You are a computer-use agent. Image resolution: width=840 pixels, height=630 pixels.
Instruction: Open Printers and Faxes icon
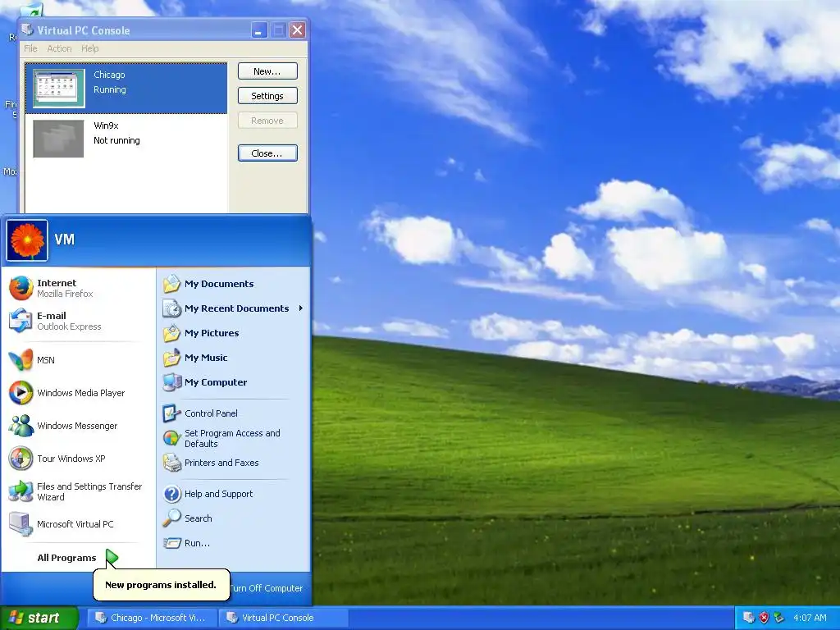pos(172,463)
